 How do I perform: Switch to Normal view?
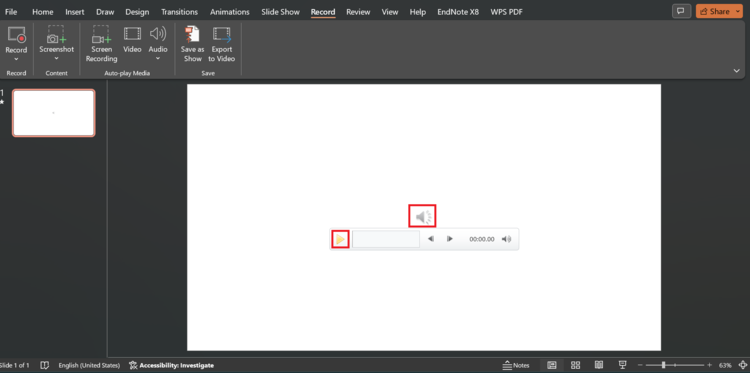(552, 365)
